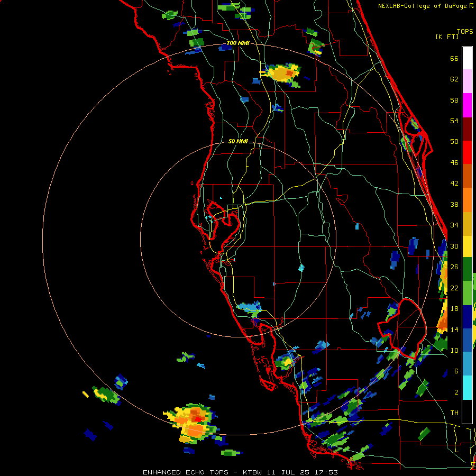Select the 6 legend value
The width and height of the screenshot is (476, 476).
[x=456, y=371]
